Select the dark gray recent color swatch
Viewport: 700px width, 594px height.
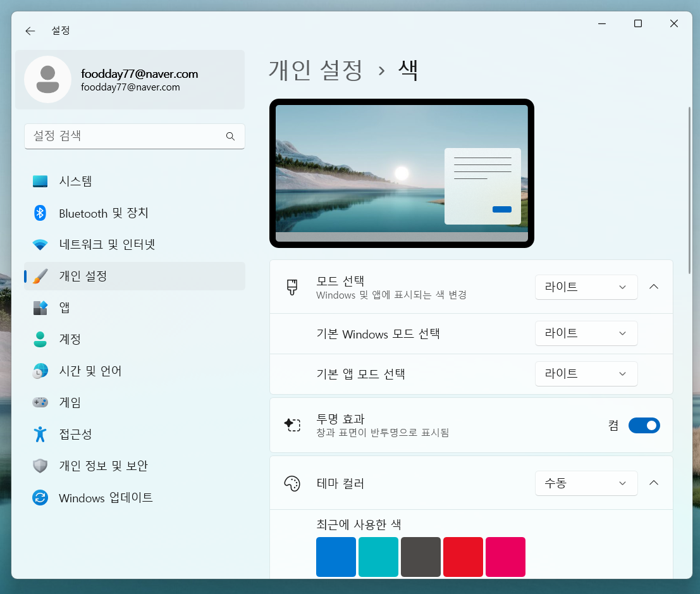click(421, 557)
